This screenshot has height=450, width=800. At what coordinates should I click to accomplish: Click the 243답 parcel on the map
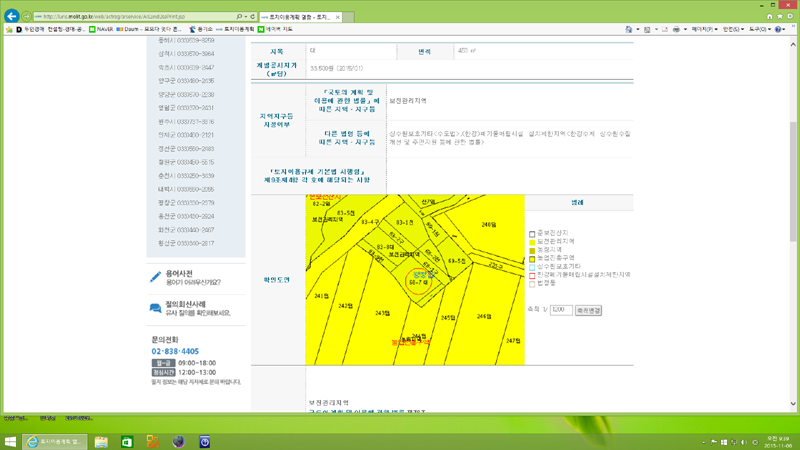[382, 313]
